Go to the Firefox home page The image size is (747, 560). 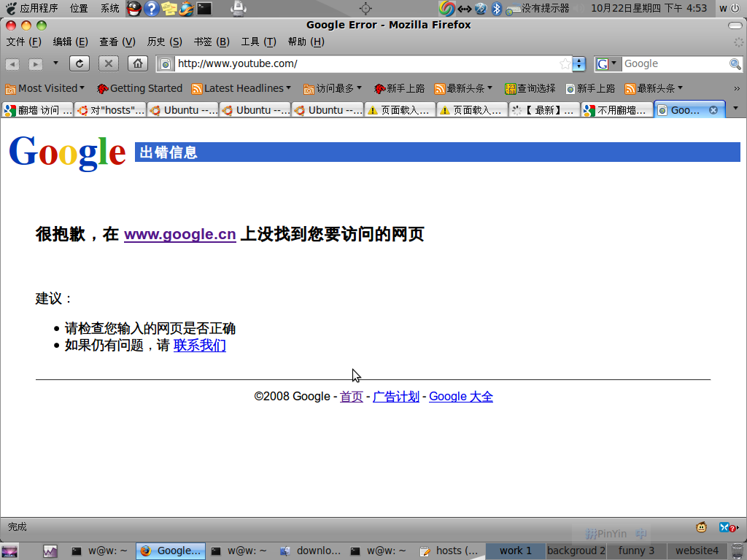(138, 63)
